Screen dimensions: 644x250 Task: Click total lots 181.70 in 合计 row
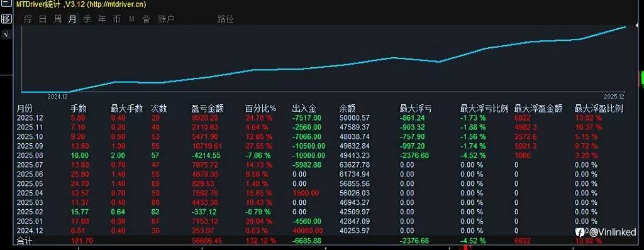pos(82,241)
